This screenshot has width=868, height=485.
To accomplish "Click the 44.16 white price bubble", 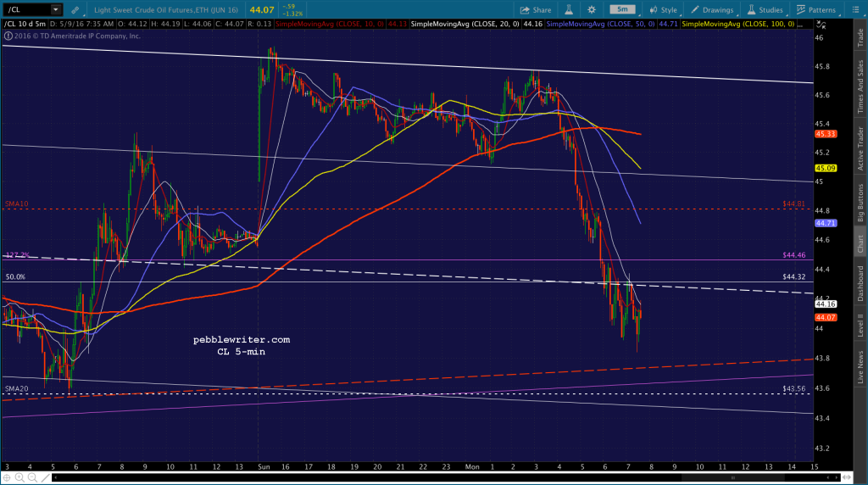I will (826, 304).
